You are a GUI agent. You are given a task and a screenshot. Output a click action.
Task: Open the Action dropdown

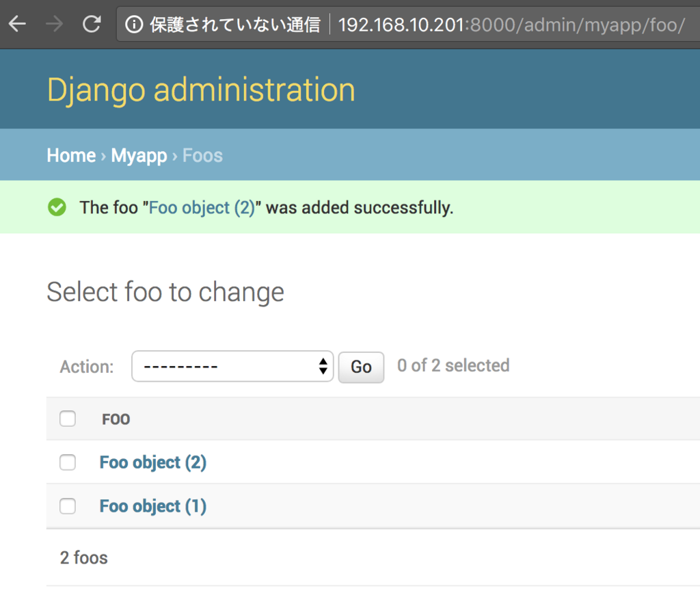(232, 366)
